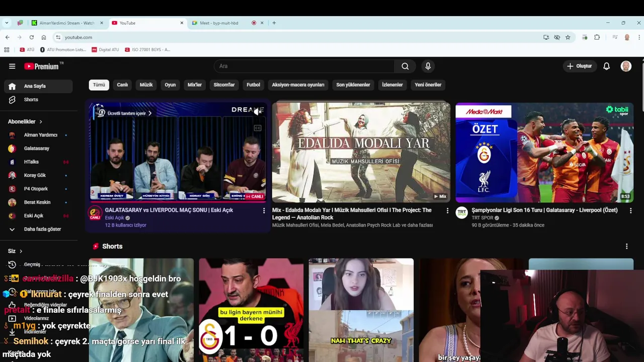Image resolution: width=644 pixels, height=362 pixels.
Task: Click the search magnifier button
Action: tap(405, 66)
